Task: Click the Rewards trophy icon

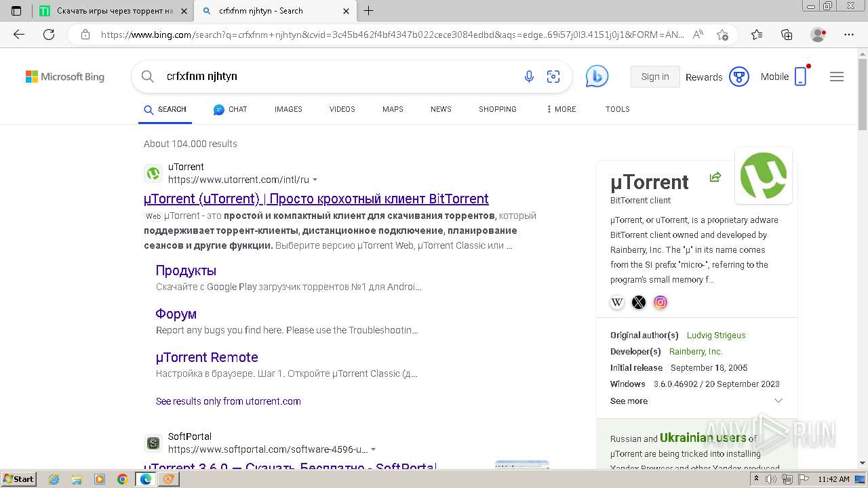Action: [739, 77]
